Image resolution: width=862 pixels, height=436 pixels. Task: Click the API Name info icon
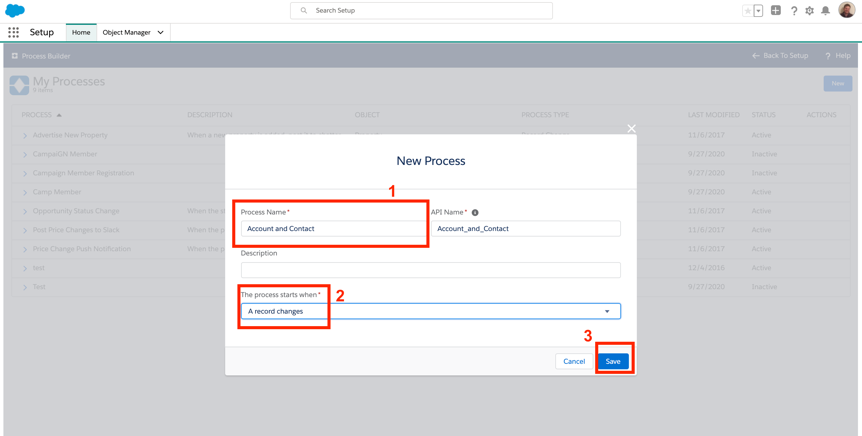475,213
